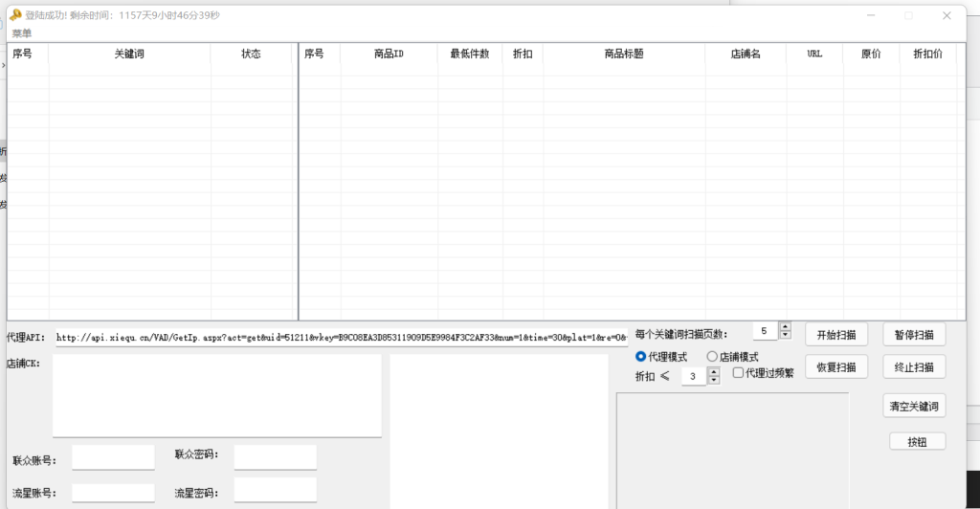Click the key icon in the title bar
The width and height of the screenshot is (980, 509).
tap(15, 14)
